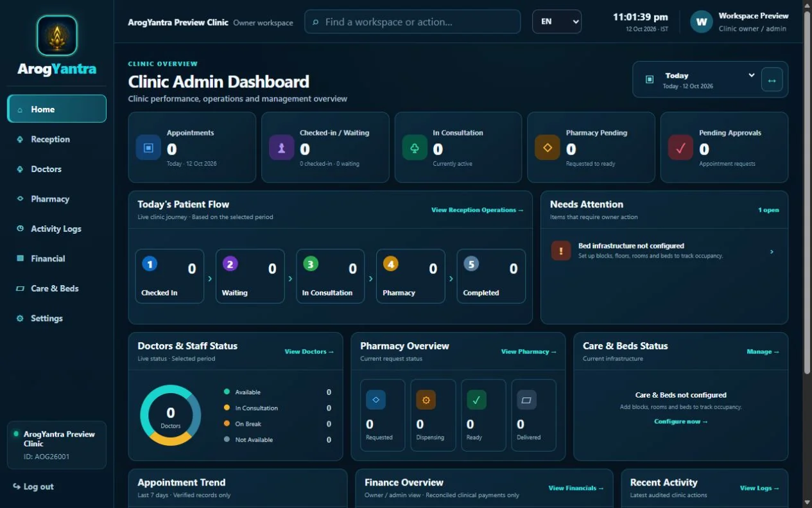Expand the bed infrastructure alert chevron
Viewport: 812px width, 508px height.
click(x=772, y=252)
